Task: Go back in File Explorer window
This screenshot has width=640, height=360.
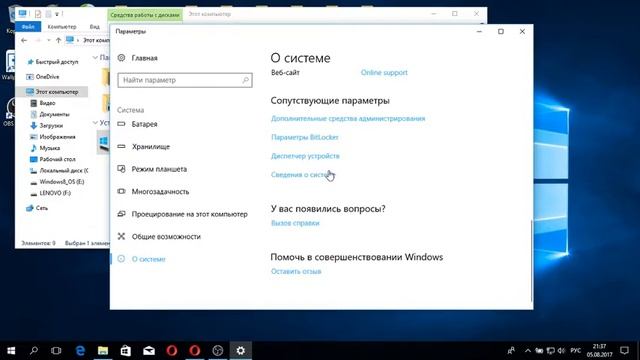Action: click(24, 40)
